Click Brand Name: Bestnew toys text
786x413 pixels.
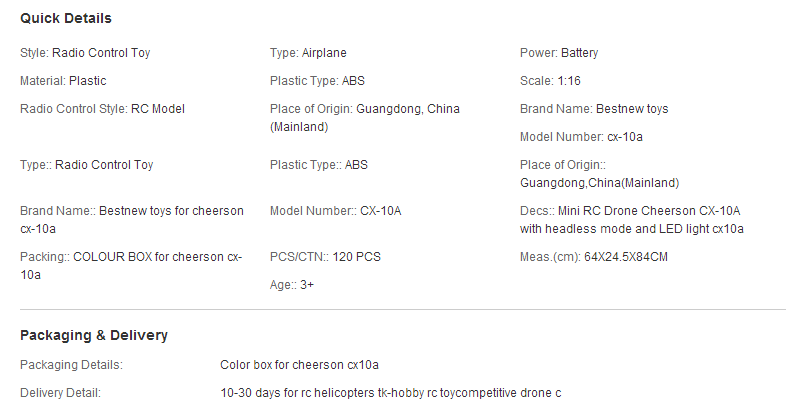(594, 109)
